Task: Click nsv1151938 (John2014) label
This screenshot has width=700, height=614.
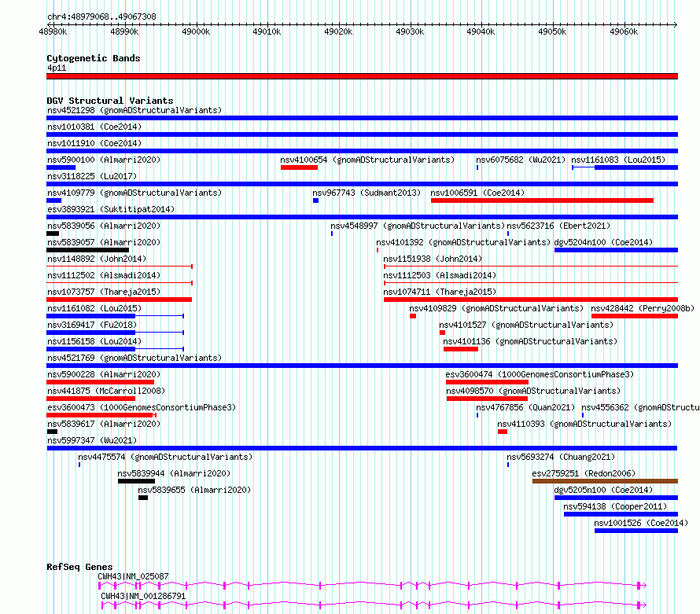Action: 433,259
